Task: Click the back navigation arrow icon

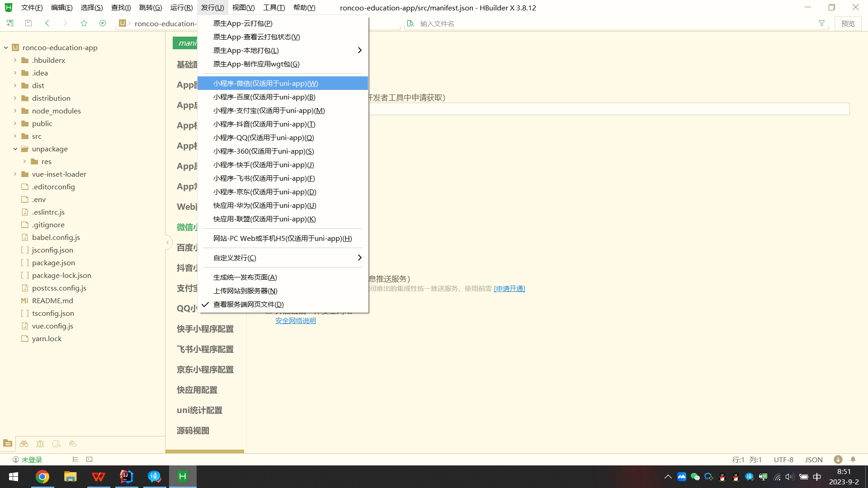Action: pos(47,23)
